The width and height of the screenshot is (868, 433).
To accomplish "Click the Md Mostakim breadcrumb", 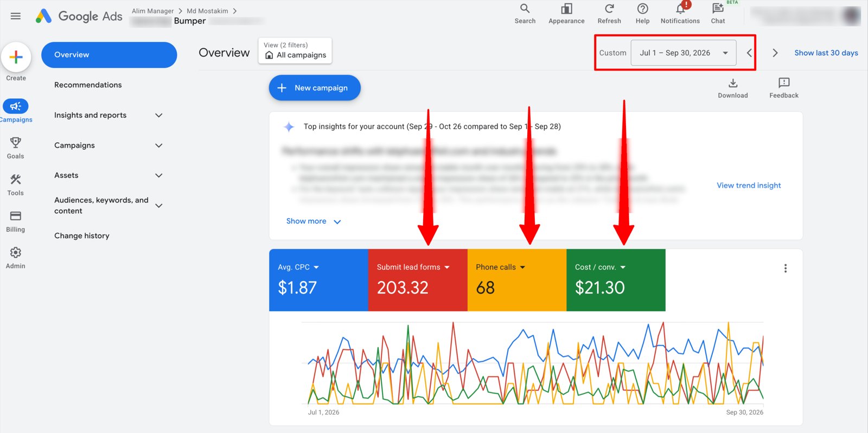I will 207,11.
